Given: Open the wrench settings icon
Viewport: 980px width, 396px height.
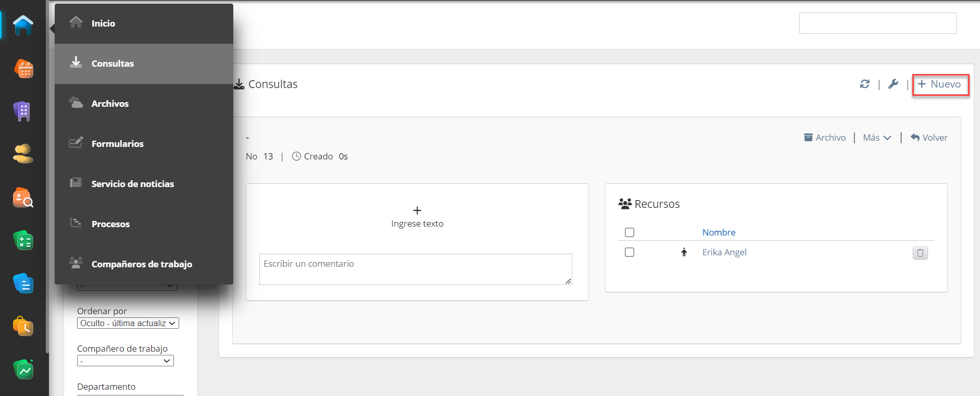Looking at the screenshot, I should click(x=893, y=84).
